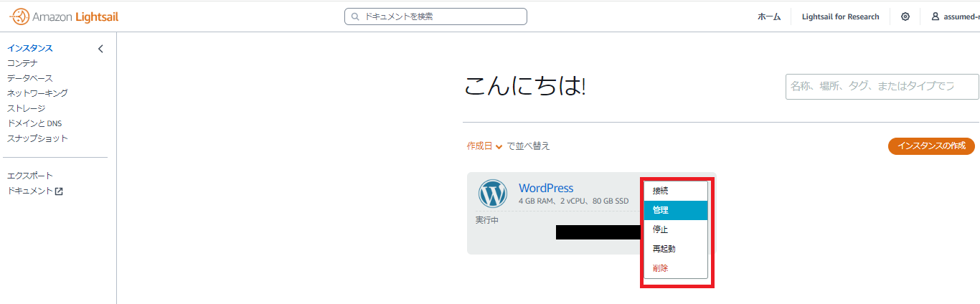Viewport: 980px width, 304px height.
Task: Focus the instance filter input field
Action: coord(882,86)
